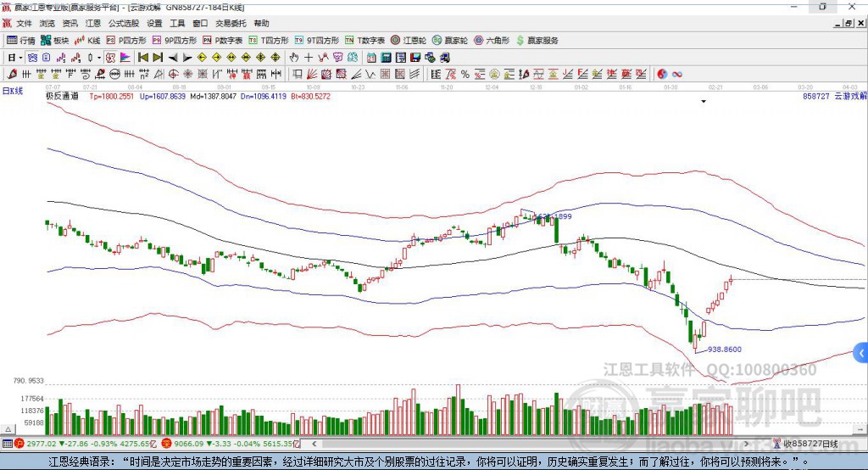Open the 文件 menu
This screenshot has width=868, height=470.
point(24,23)
